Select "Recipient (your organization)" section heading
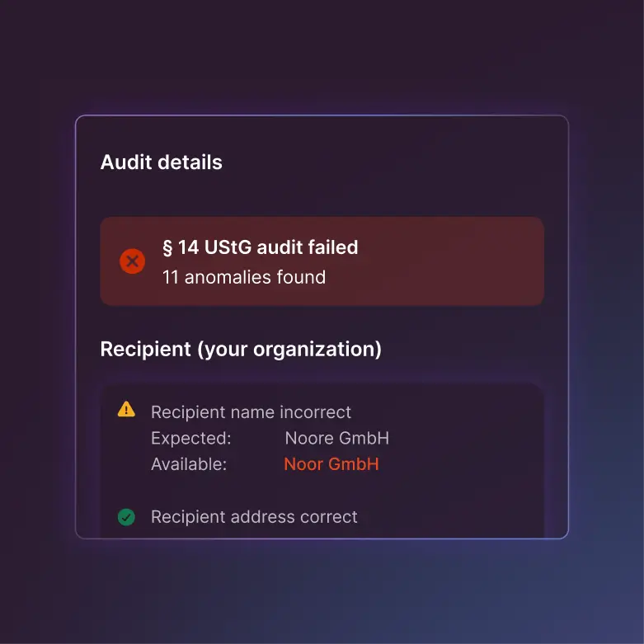Viewport: 644px width, 644px height. tap(241, 350)
